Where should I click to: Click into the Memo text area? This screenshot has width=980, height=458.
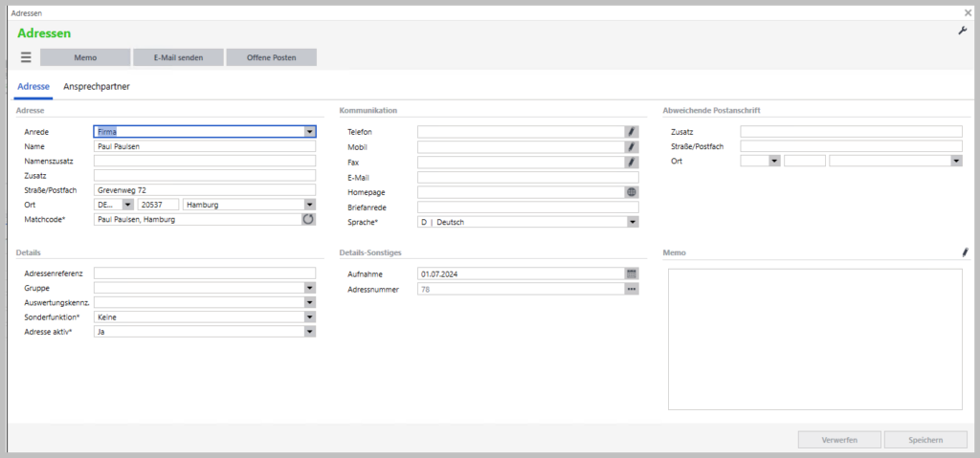(815, 339)
